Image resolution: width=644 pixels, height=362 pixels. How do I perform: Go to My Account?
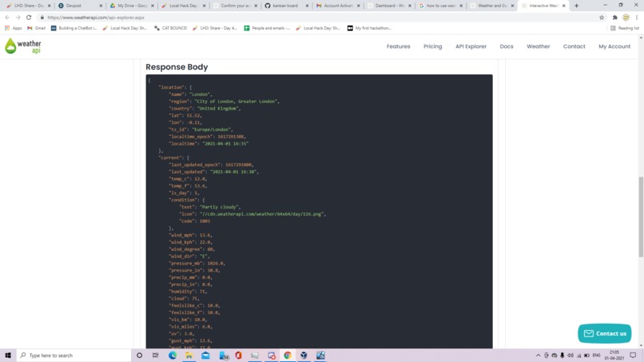click(614, 46)
